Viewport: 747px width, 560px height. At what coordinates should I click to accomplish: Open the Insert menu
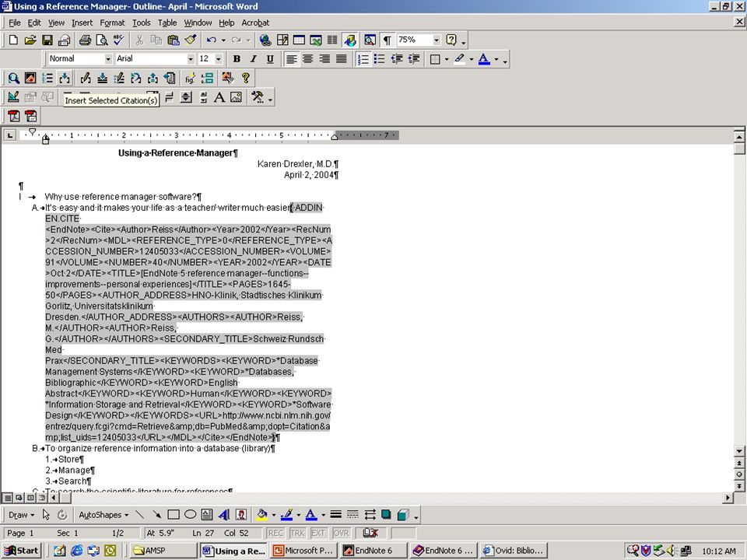point(82,23)
